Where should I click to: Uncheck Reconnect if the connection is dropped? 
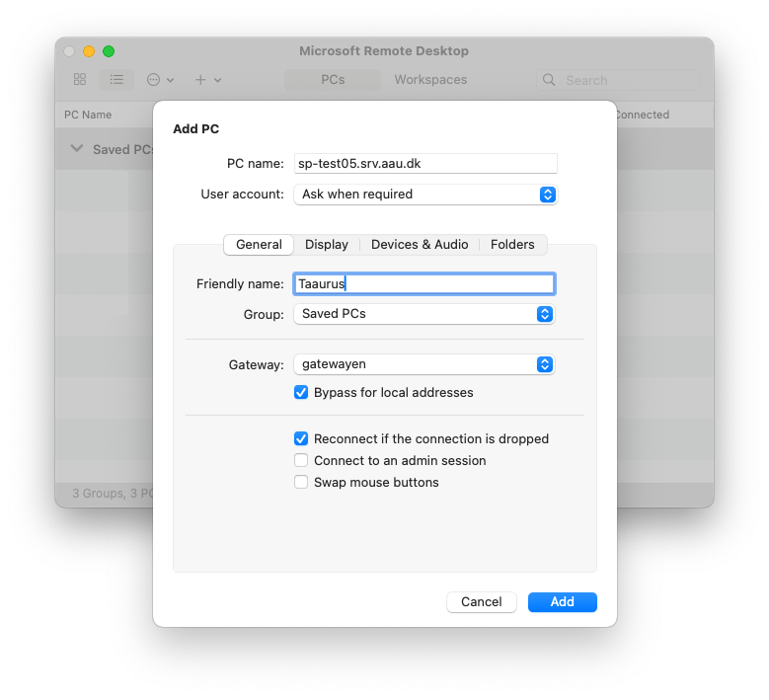(301, 438)
